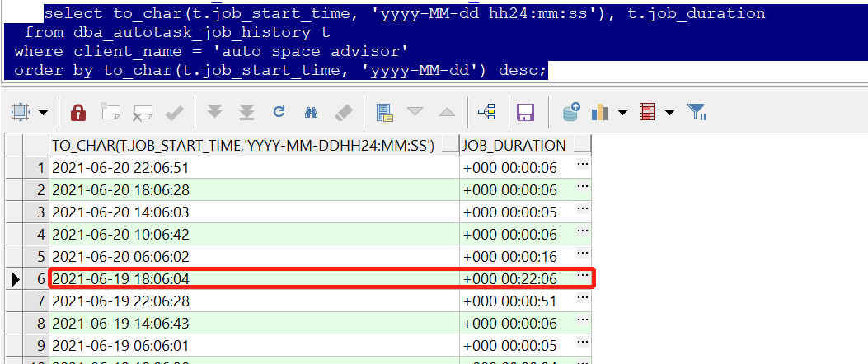
Task: Click the TO_CHAR job start time column header
Action: (x=254, y=146)
